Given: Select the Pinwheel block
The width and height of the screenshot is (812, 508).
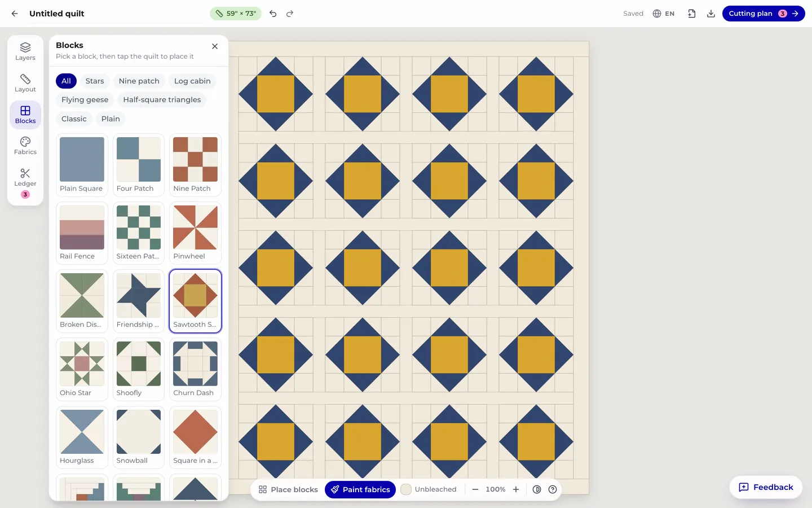Looking at the screenshot, I should (x=195, y=233).
